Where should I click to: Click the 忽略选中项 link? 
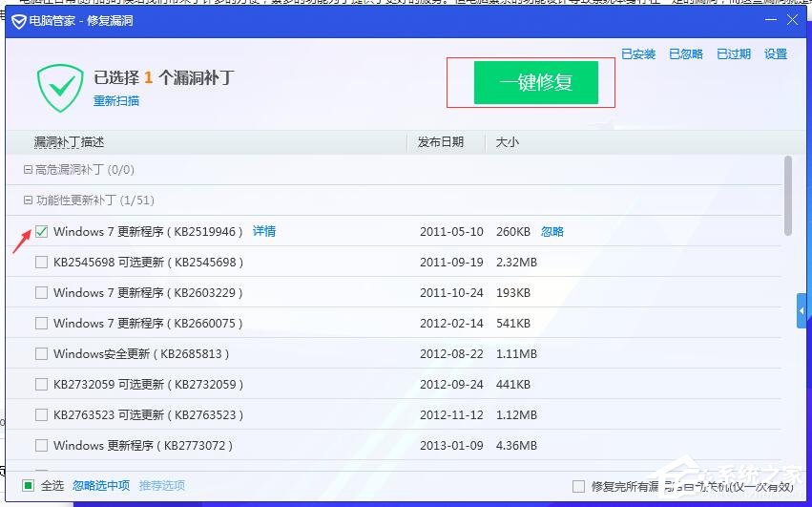click(x=101, y=486)
